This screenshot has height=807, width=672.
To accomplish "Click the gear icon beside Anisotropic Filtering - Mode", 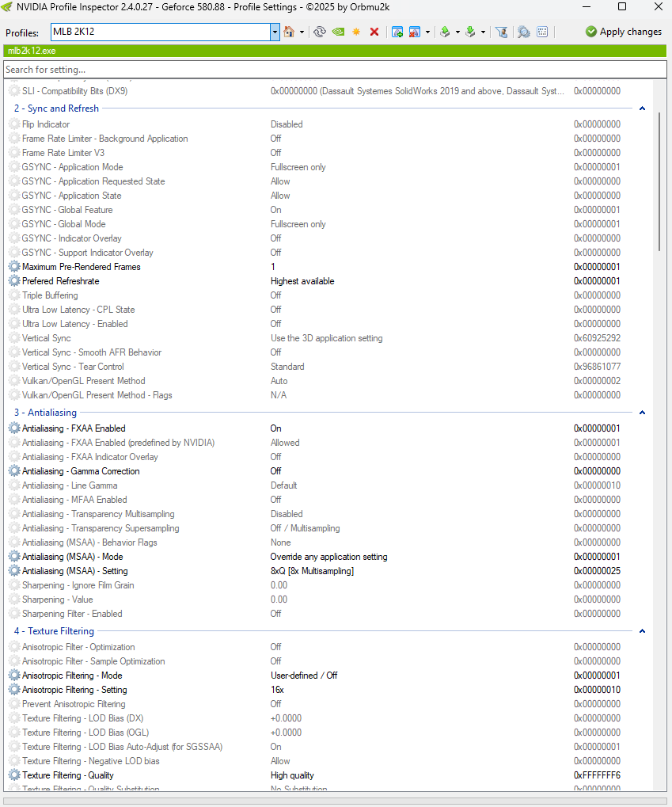I will (x=14, y=676).
